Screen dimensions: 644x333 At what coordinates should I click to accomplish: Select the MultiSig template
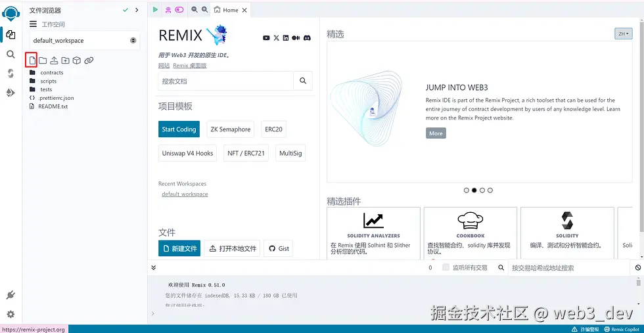290,153
